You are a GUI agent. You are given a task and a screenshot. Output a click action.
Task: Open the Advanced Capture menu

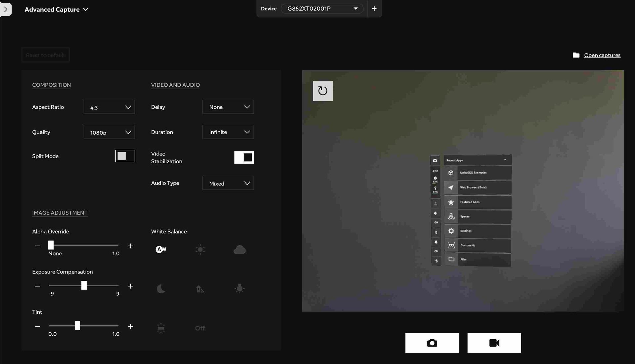[56, 9]
